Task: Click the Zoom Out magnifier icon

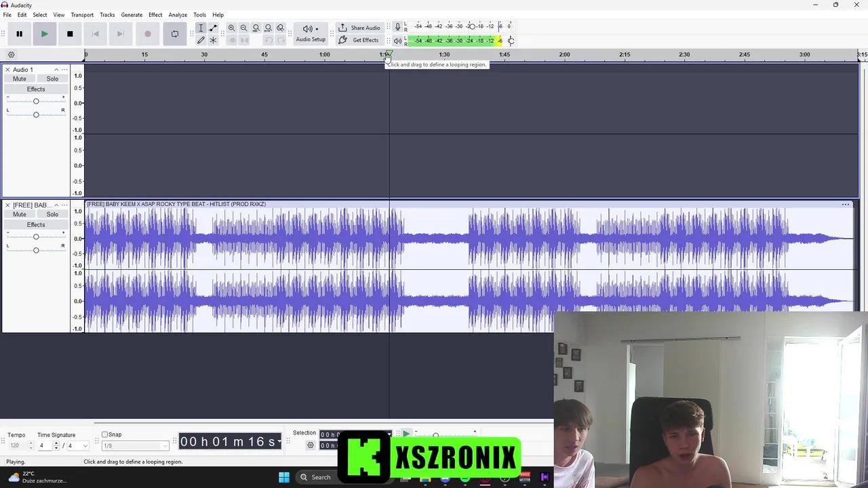Action: point(243,28)
